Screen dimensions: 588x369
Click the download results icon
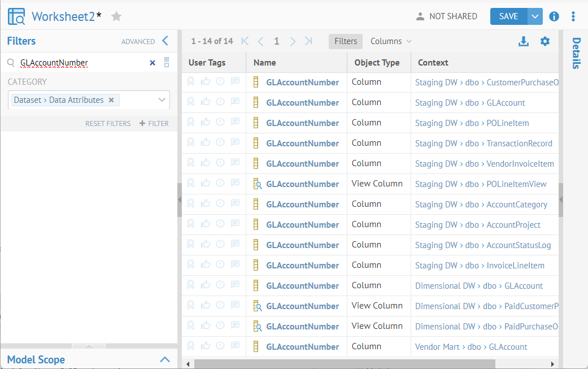[x=523, y=41]
